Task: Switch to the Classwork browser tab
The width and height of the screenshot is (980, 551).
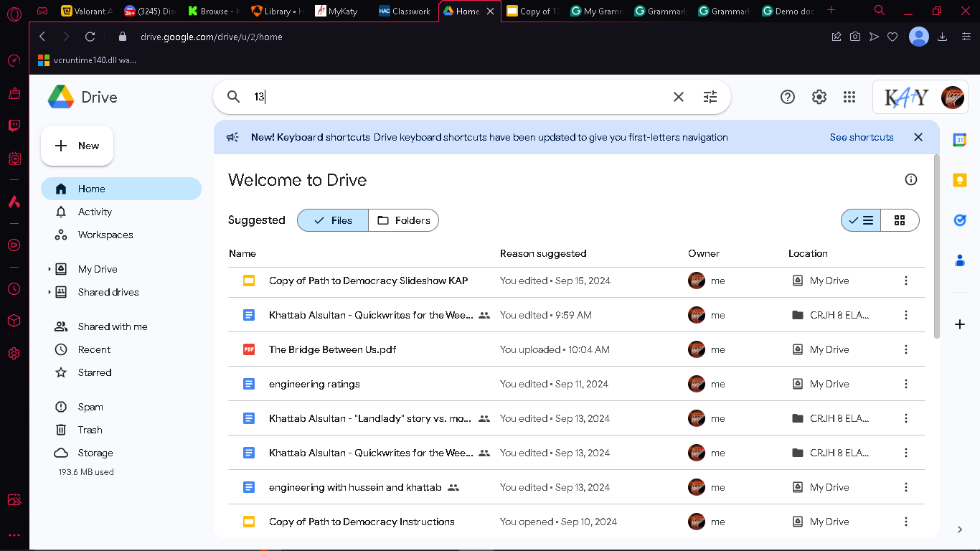Action: point(405,11)
